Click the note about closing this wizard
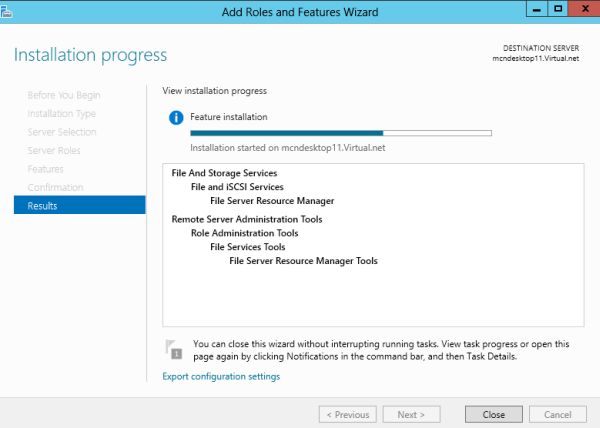The height and width of the screenshot is (428, 600). point(381,350)
